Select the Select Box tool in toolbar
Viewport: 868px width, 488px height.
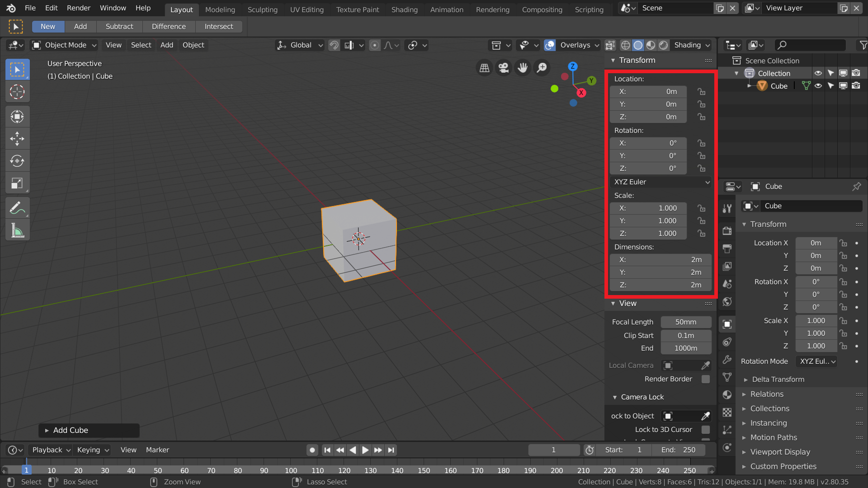(17, 70)
